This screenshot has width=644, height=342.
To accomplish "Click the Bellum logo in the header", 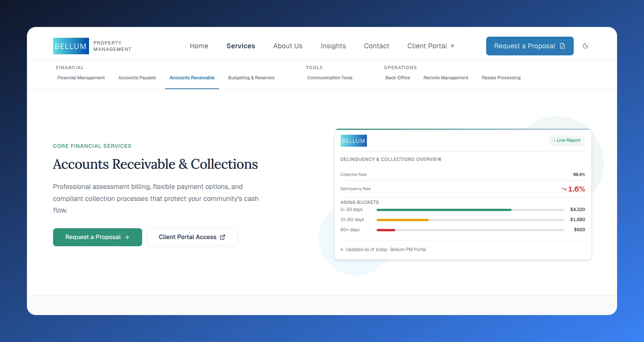I will tap(71, 46).
